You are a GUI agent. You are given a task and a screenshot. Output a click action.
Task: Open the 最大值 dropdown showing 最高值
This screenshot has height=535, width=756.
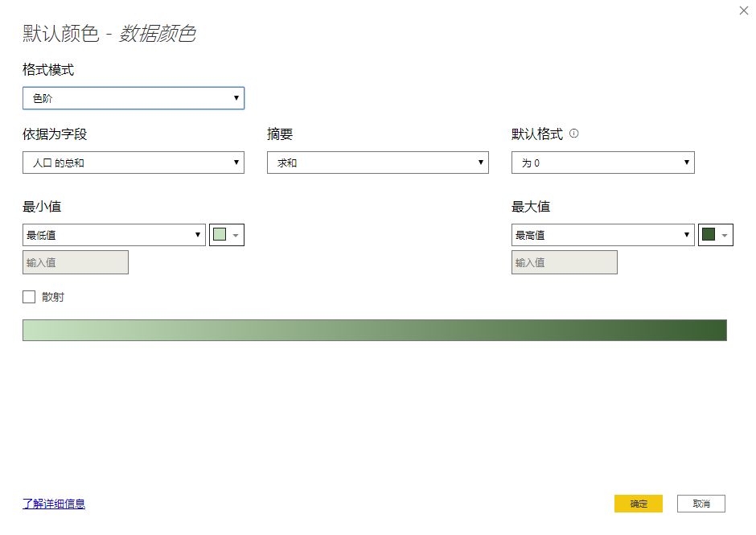602,235
